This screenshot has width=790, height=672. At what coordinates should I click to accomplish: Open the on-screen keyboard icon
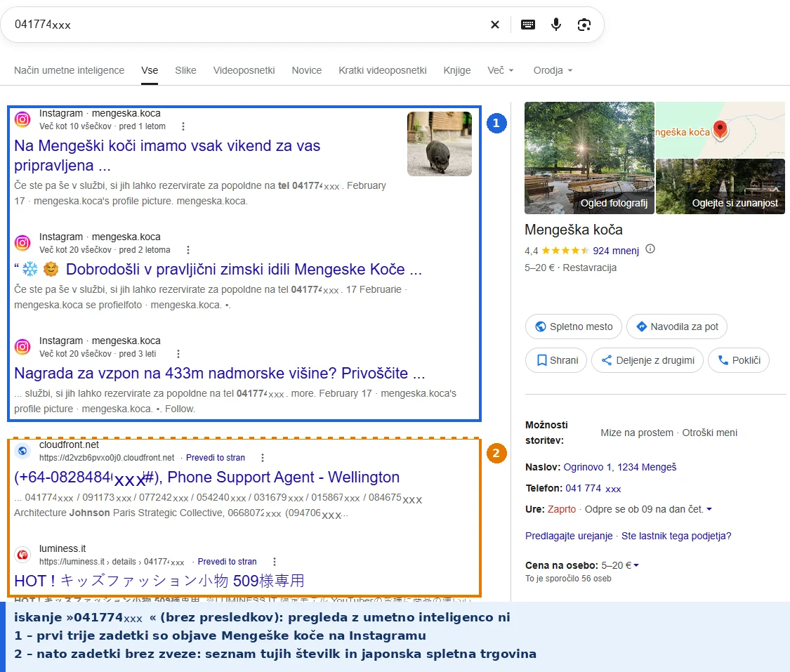pyautogui.click(x=527, y=25)
